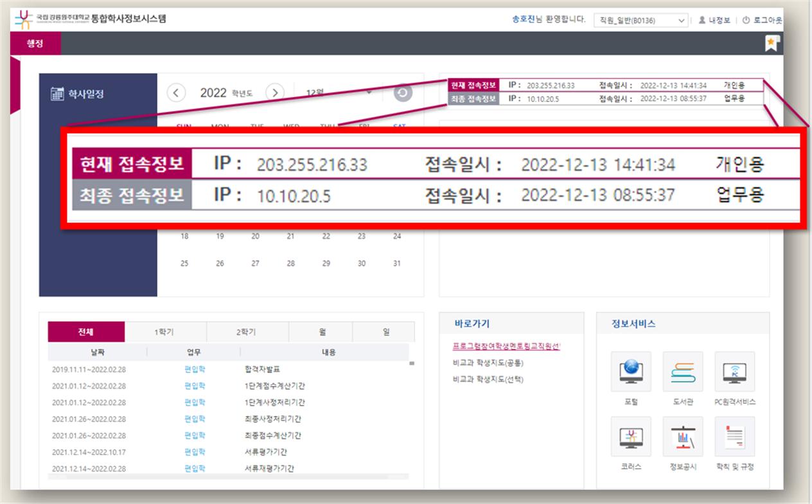Expand the 12월 month dropdown
Viewport: 812px width, 504px height.
339,93
